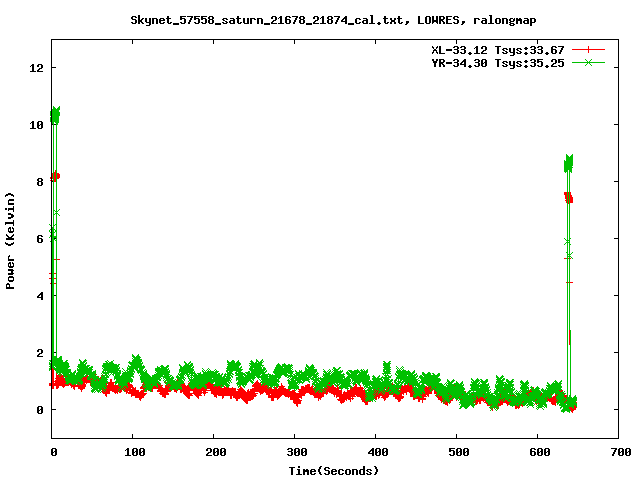Click x-axis tick label 200

(216, 452)
